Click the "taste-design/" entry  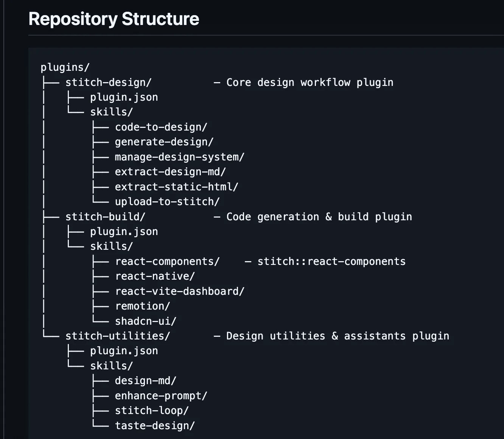pos(155,426)
